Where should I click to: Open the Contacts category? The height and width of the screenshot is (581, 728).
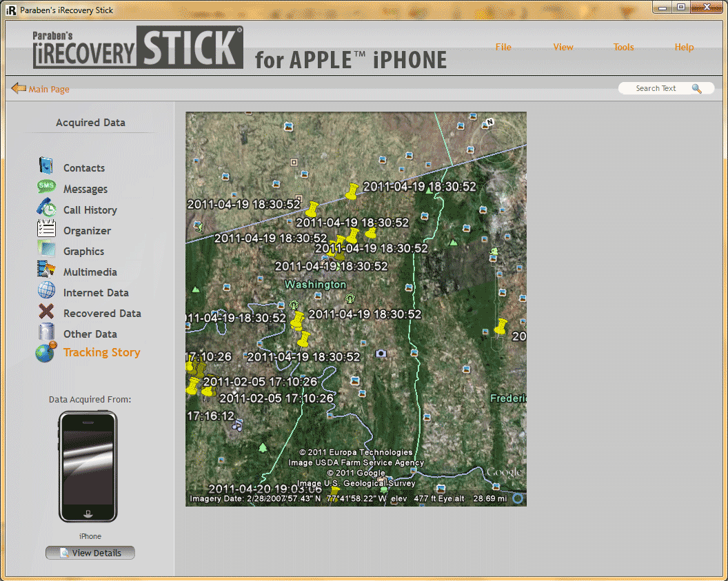coord(84,168)
